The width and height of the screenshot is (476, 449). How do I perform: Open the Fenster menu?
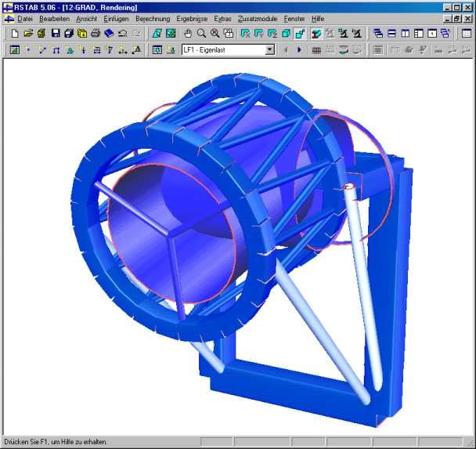pos(294,19)
